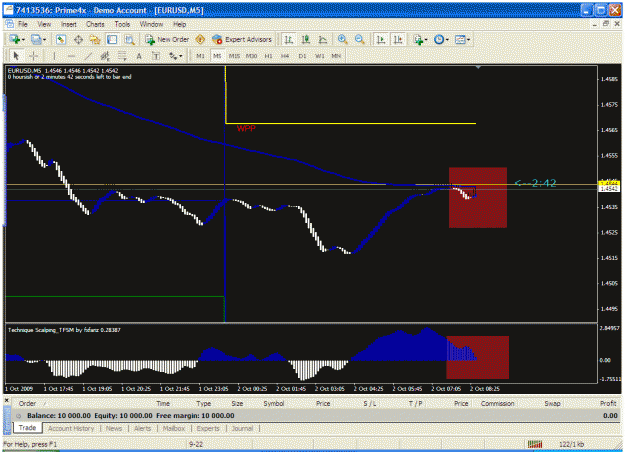625x452 pixels.
Task: Open the Tools menu
Action: 122,24
